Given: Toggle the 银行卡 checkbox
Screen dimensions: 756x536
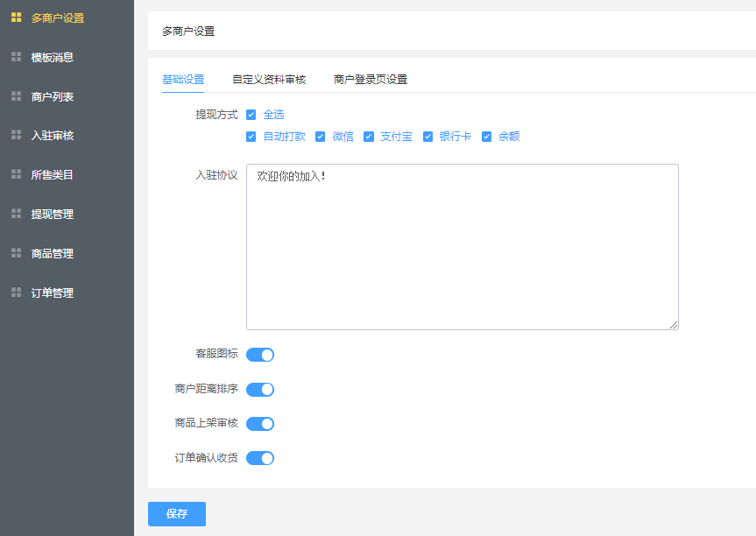Looking at the screenshot, I should click(x=427, y=137).
